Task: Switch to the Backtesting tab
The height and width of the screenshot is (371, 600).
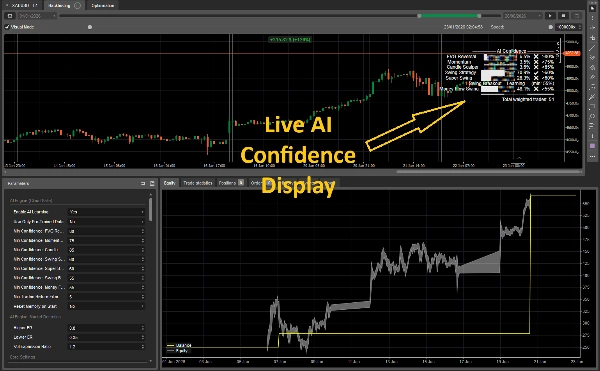Action: (x=64, y=5)
